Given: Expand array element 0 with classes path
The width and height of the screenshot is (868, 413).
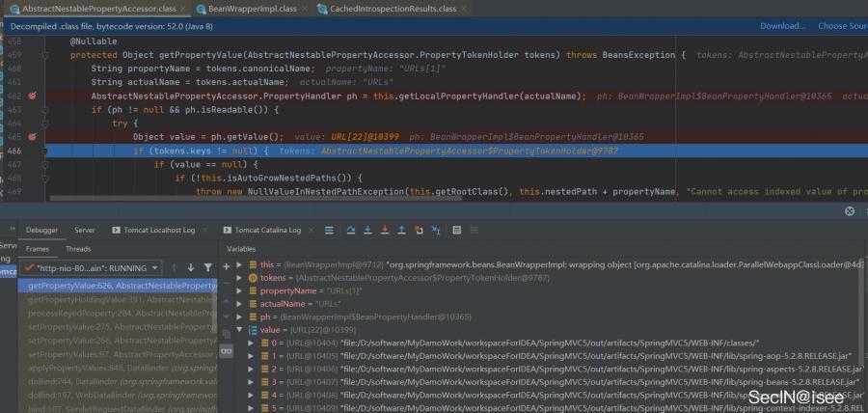Looking at the screenshot, I should coord(251,344).
